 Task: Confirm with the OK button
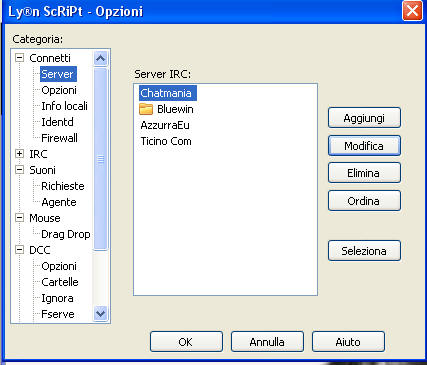tap(186, 342)
